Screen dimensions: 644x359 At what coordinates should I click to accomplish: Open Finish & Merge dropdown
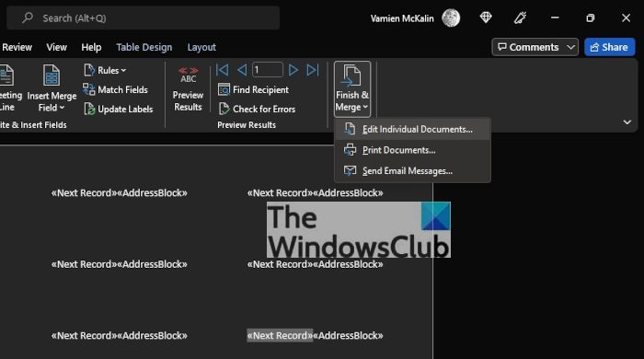tap(352, 89)
